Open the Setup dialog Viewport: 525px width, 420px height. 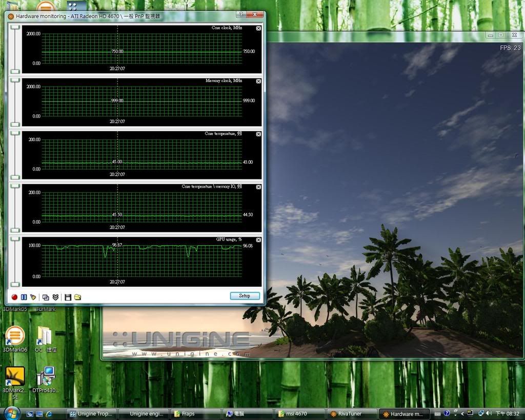pos(245,296)
